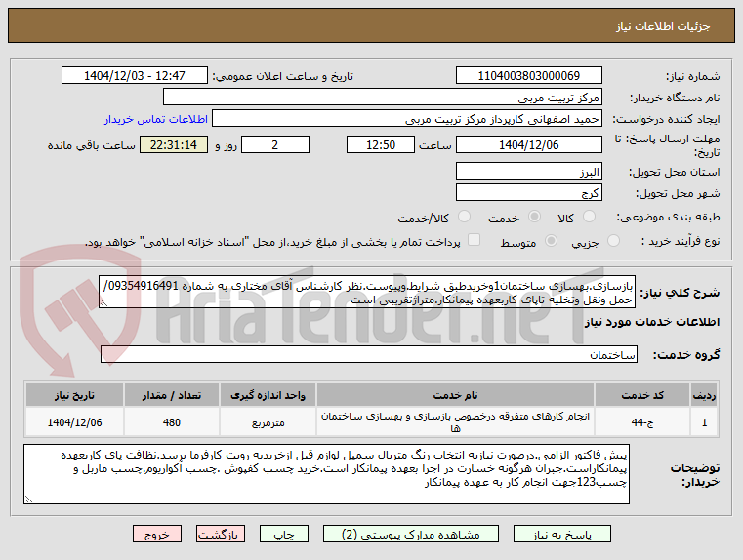Click the resize handle of توضیحات خریدار box

point(28,499)
